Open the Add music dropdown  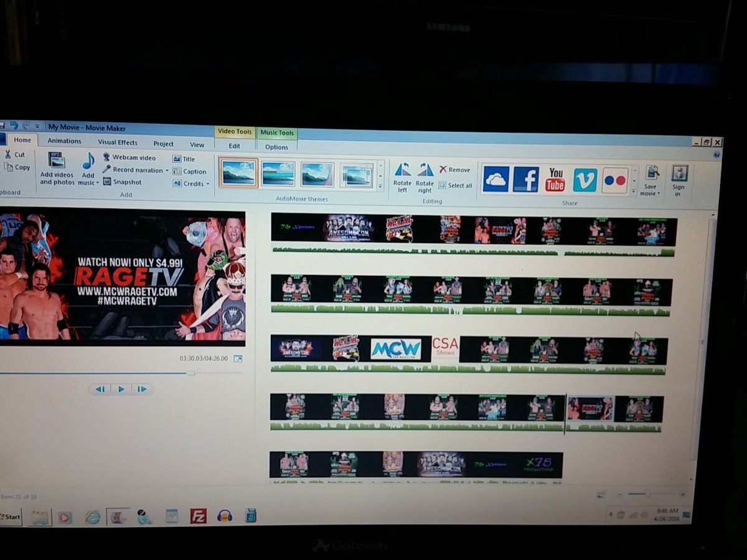tap(88, 170)
